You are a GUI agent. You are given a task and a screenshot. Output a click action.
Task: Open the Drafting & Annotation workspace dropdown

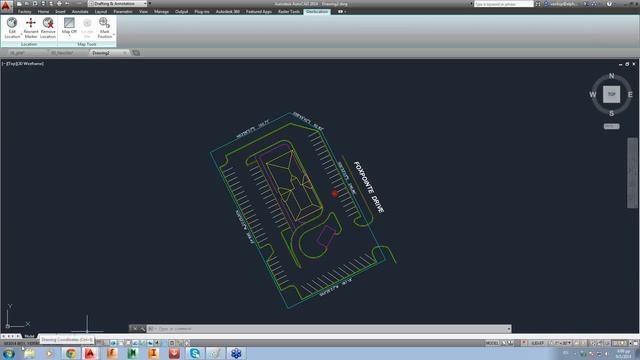(118, 4)
